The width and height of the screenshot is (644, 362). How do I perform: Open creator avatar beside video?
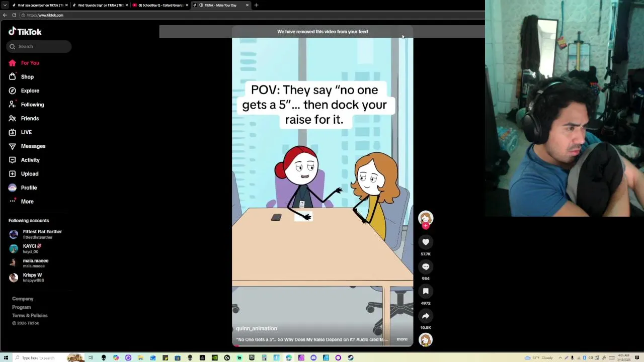pyautogui.click(x=426, y=218)
